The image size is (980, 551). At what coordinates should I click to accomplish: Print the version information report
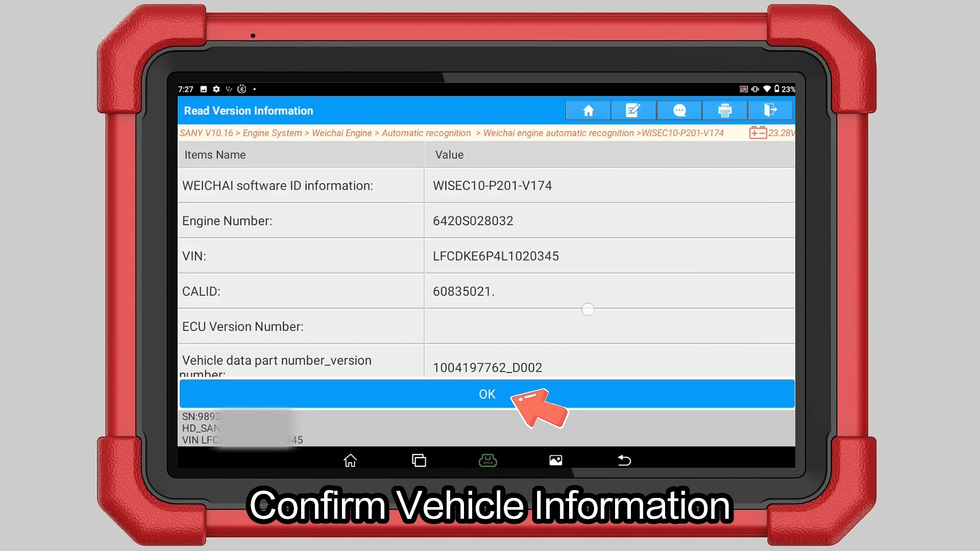(x=724, y=110)
